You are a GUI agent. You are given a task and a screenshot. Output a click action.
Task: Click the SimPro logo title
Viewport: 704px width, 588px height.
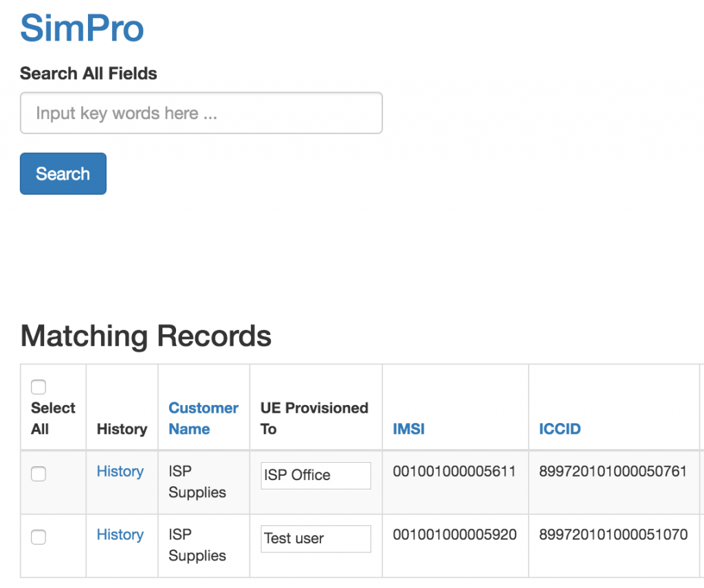[x=82, y=28]
